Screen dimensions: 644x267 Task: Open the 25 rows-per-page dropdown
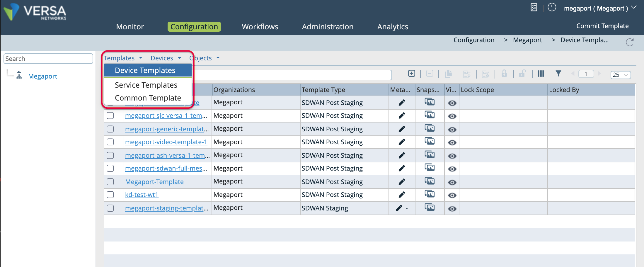tap(620, 75)
